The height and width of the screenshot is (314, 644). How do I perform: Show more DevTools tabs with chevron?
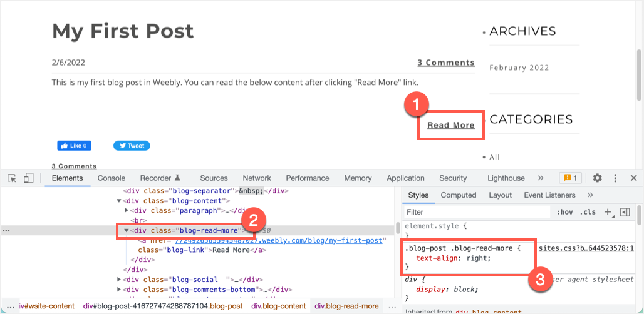[540, 178]
